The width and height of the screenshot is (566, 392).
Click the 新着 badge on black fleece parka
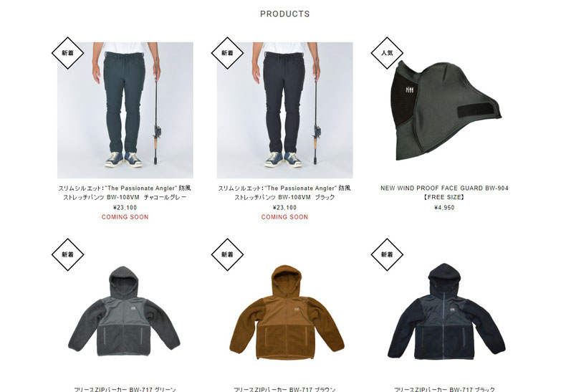tap(387, 254)
